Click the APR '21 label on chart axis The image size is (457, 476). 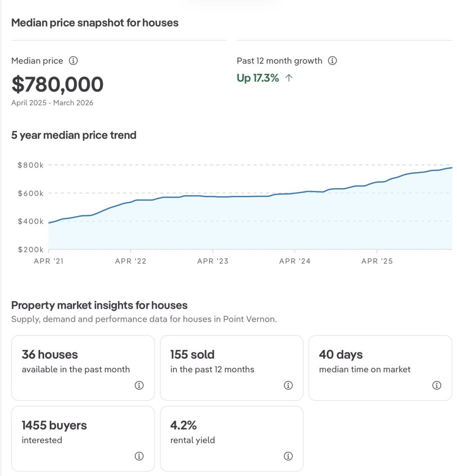pyautogui.click(x=49, y=261)
